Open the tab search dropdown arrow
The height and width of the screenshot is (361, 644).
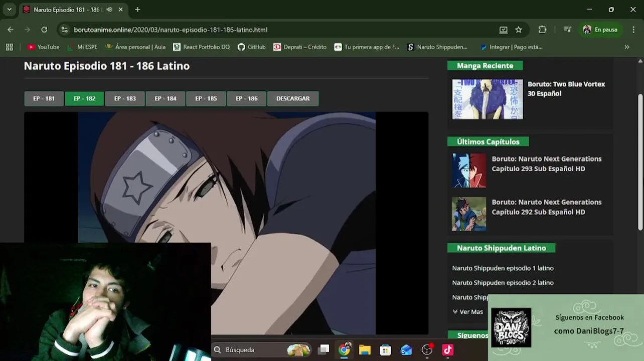tap(9, 10)
